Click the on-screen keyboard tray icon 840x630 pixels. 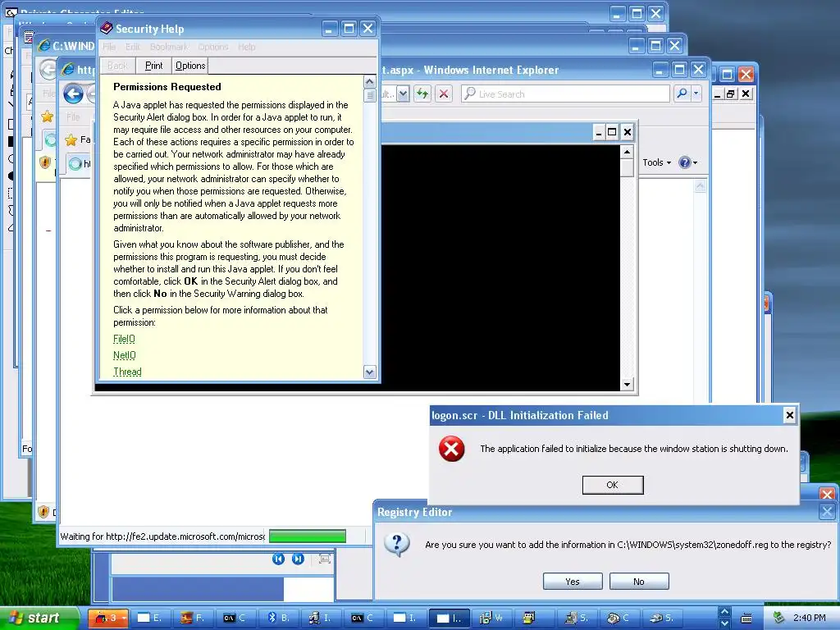coord(746,619)
